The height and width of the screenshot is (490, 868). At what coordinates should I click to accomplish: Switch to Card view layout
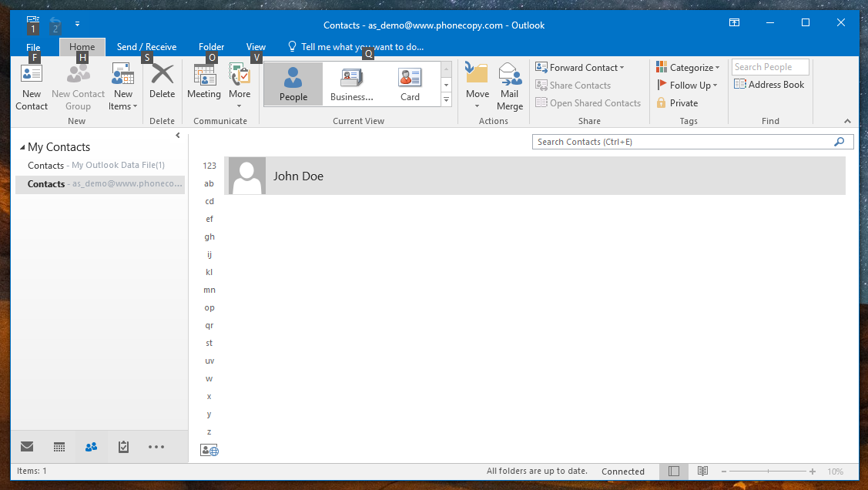[x=410, y=84]
